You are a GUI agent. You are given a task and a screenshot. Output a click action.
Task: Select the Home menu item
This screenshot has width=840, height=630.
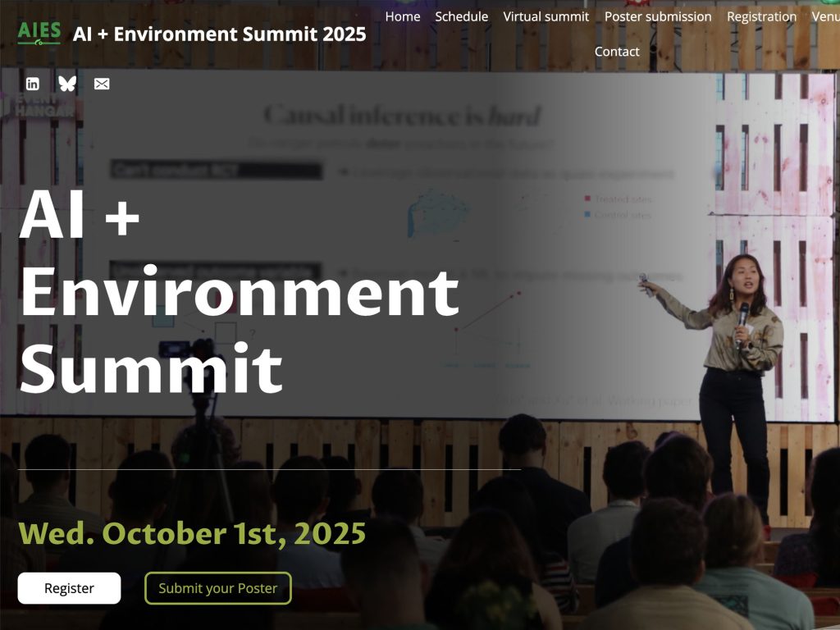click(402, 16)
